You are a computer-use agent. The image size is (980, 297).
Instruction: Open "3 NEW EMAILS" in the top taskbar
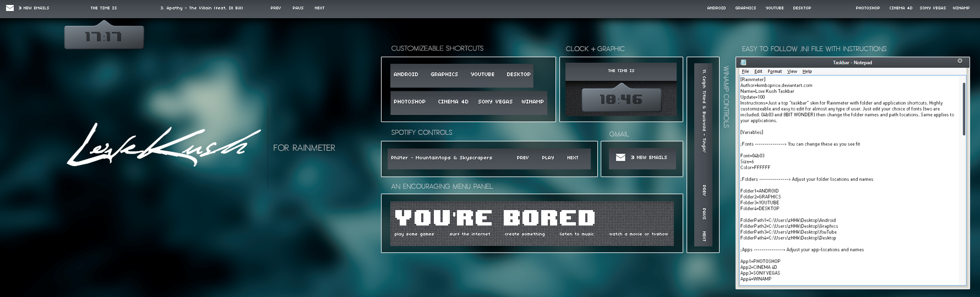point(34,8)
